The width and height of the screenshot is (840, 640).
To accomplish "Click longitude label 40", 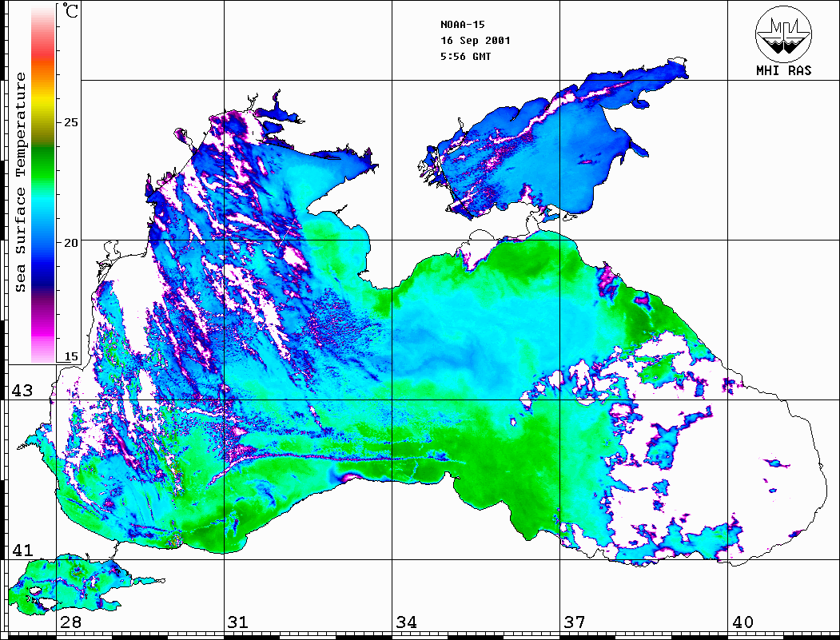I will (x=742, y=622).
